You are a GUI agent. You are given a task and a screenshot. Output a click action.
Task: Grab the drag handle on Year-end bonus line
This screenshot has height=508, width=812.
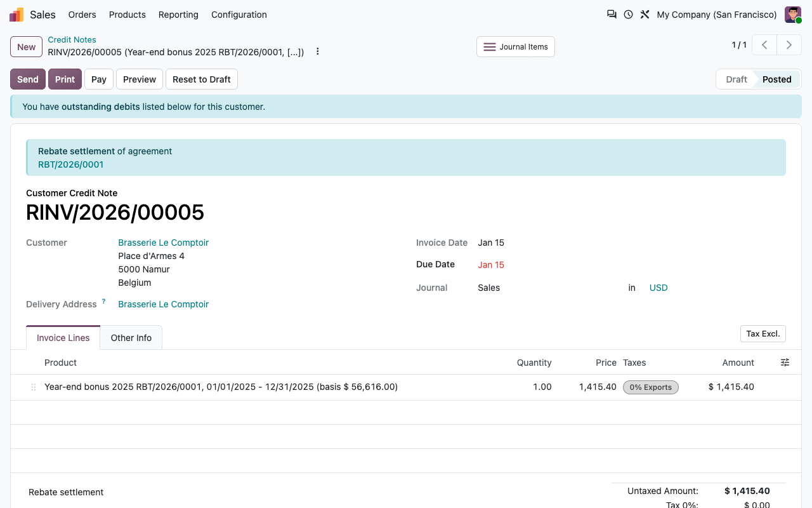[34, 387]
